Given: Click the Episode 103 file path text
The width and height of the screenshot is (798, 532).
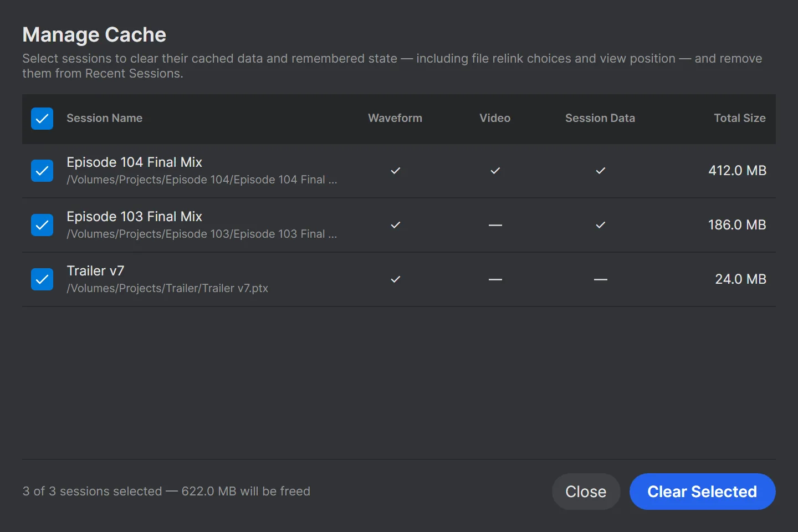Looking at the screenshot, I should [202, 234].
